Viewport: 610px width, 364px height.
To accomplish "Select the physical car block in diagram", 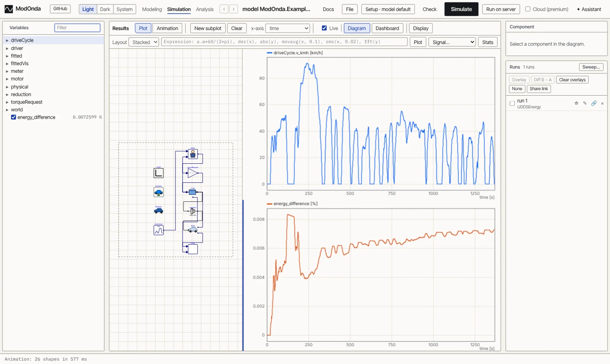I will click(158, 192).
